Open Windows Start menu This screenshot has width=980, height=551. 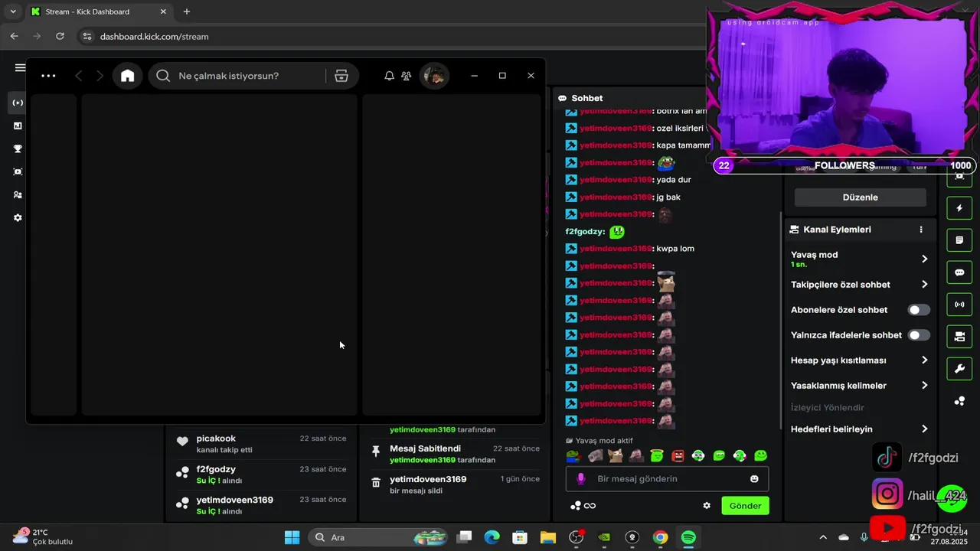pos(292,537)
